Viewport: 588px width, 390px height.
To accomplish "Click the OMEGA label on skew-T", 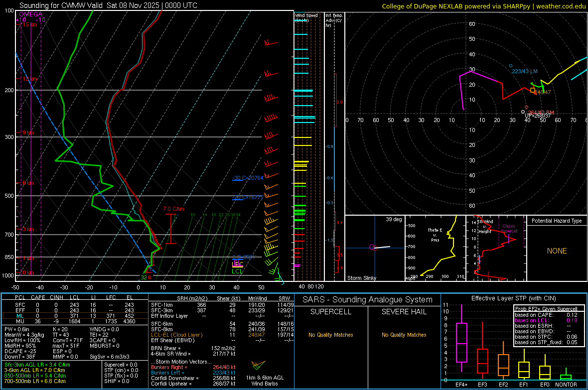I will point(30,14).
